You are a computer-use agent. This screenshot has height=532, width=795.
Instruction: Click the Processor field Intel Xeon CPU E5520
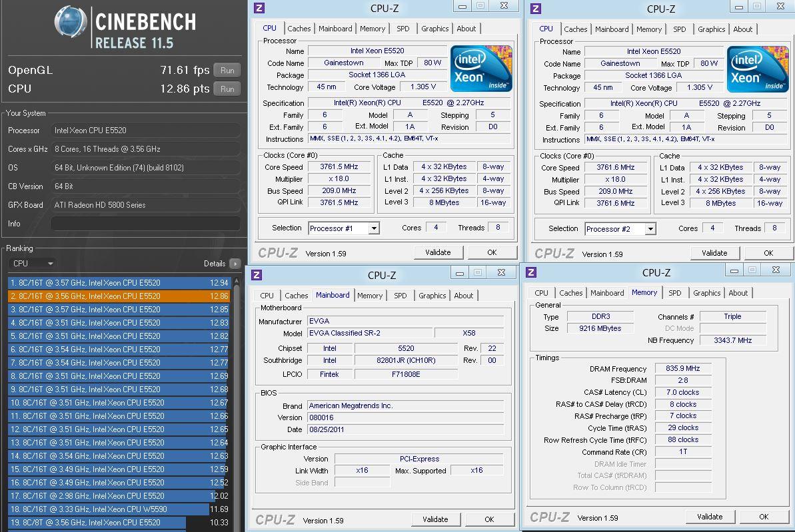tap(145, 131)
